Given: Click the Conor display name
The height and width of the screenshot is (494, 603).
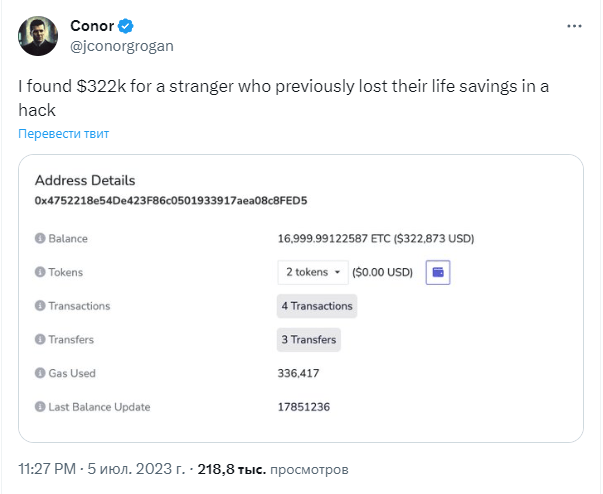Looking at the screenshot, I should click(x=92, y=26).
